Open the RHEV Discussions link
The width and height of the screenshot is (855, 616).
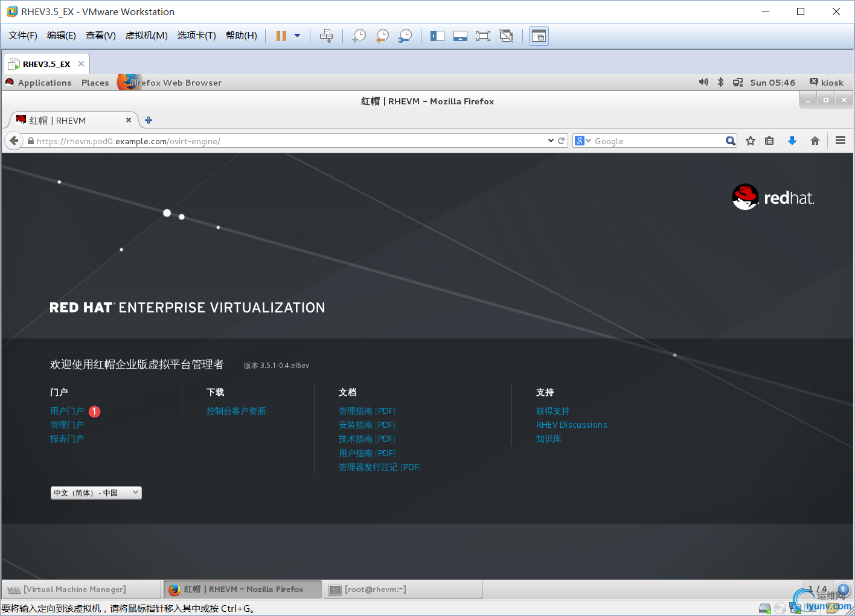(x=572, y=425)
